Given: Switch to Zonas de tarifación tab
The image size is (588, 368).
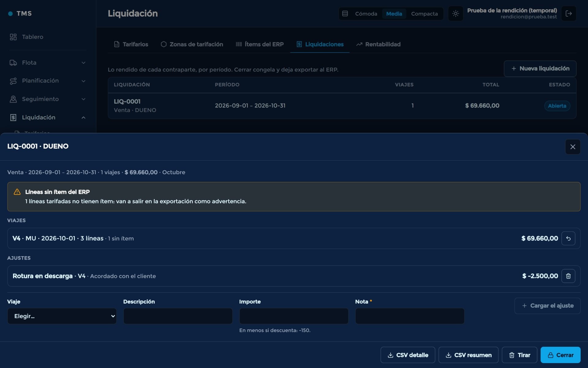Looking at the screenshot, I should [192, 44].
